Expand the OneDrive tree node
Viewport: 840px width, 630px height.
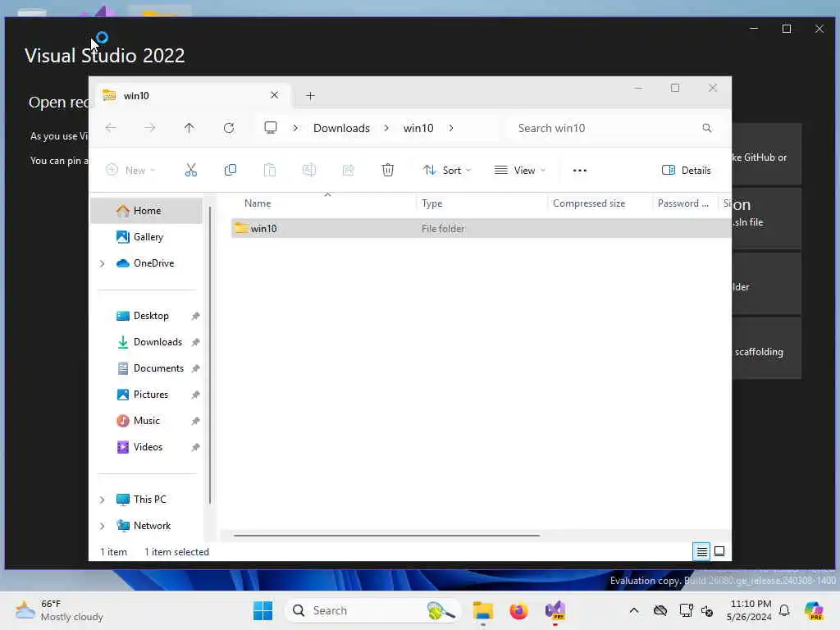pos(103,263)
